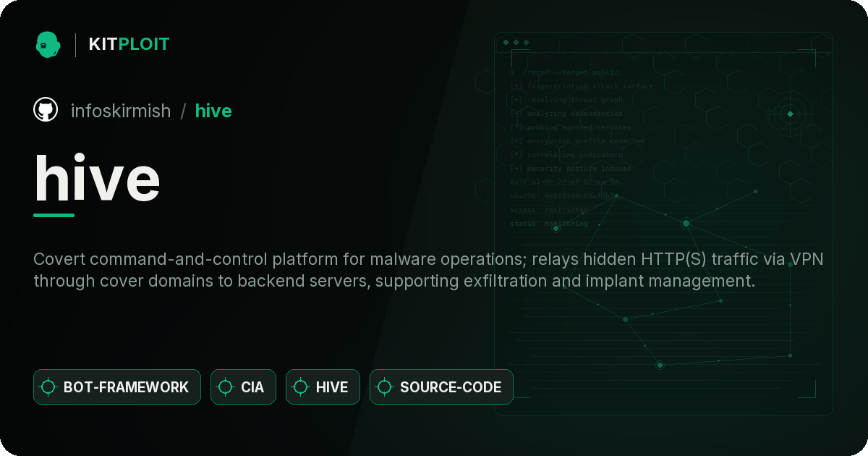The image size is (868, 456).
Task: Click 'probing exposed services' terminal line
Action: tap(571, 127)
